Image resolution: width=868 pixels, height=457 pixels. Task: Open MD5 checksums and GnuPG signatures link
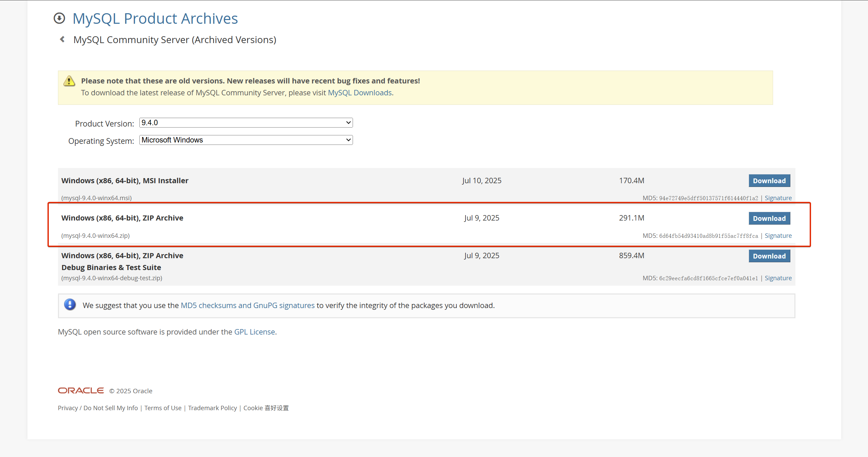[248, 305]
